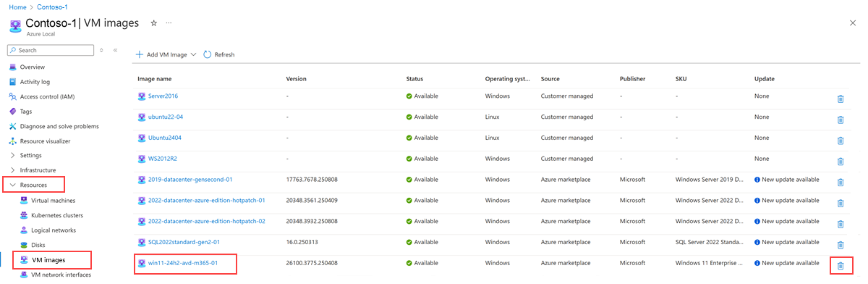
Task: Delete the hotpatch-02 image via trash icon
Action: click(x=841, y=224)
